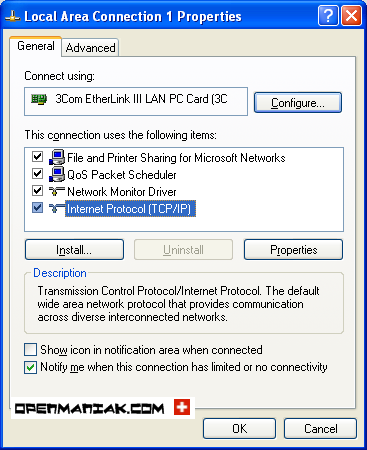Image resolution: width=367 pixels, height=450 pixels.
Task: Switch to the Advanced tab
Action: coord(90,48)
